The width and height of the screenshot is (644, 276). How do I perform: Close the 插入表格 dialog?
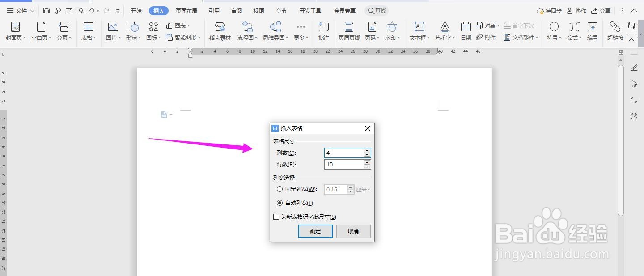pos(368,128)
